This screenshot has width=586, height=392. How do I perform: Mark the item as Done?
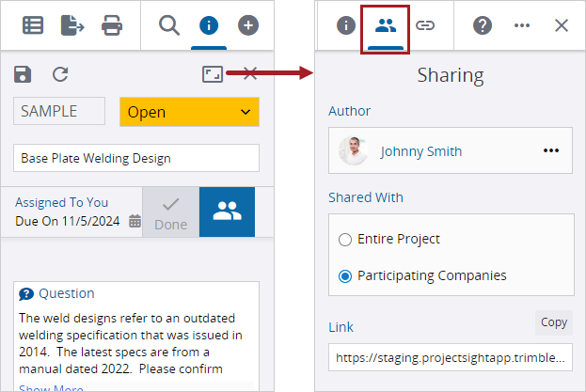coord(171,212)
